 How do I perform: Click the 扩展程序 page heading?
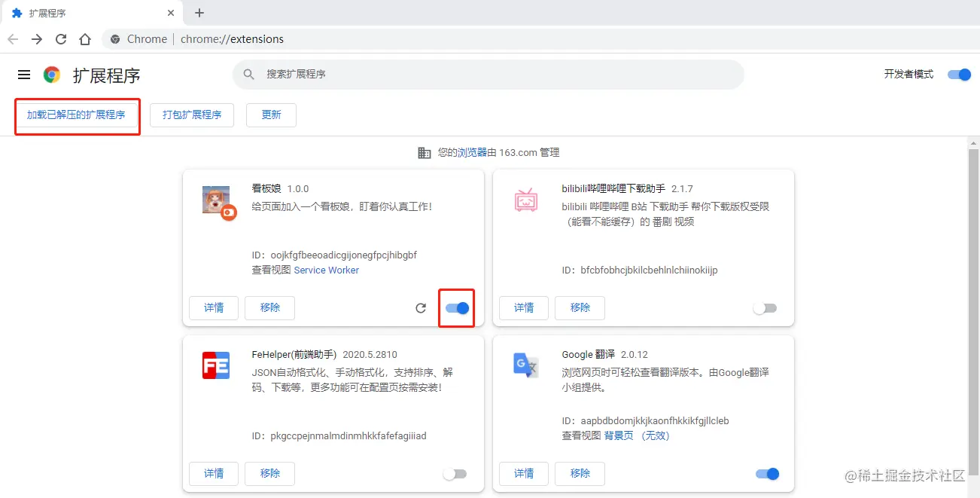pos(106,75)
